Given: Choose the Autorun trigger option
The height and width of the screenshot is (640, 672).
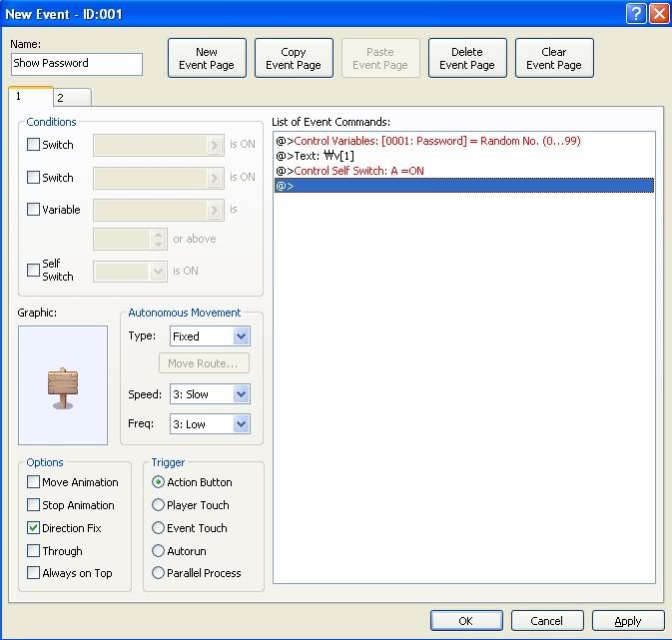Looking at the screenshot, I should pyautogui.click(x=158, y=551).
